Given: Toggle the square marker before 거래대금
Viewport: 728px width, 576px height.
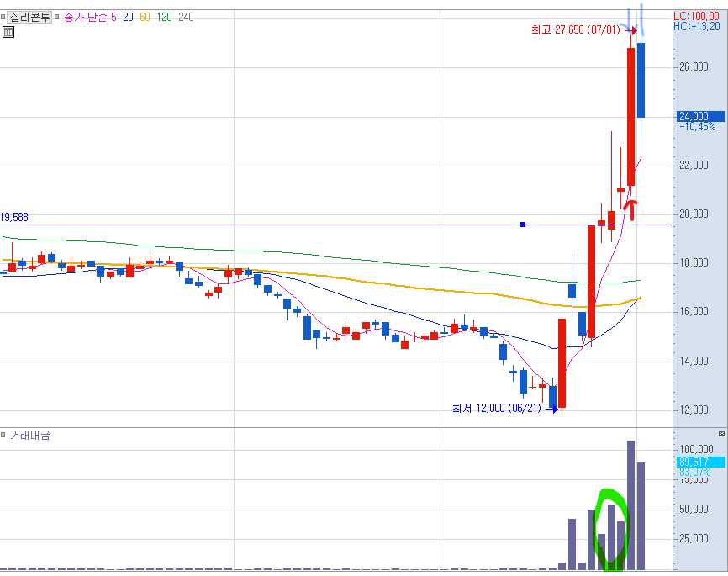Looking at the screenshot, I should pos(3,436).
